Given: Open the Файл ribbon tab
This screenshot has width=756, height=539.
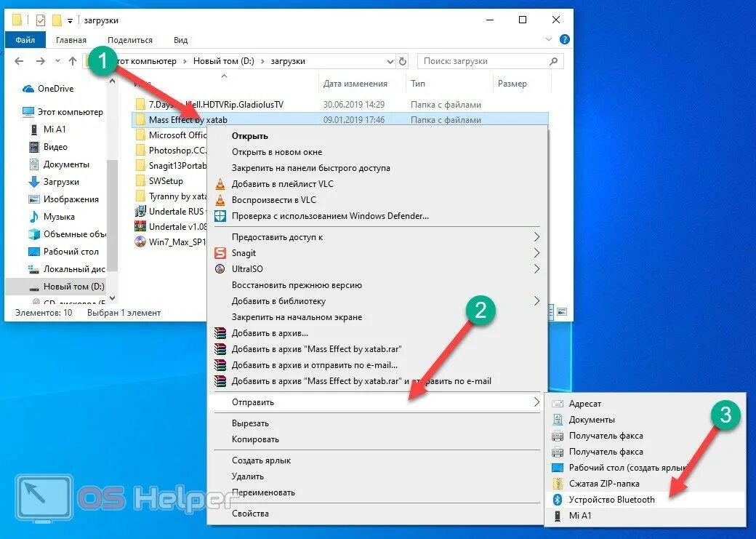Looking at the screenshot, I should pos(25,40).
